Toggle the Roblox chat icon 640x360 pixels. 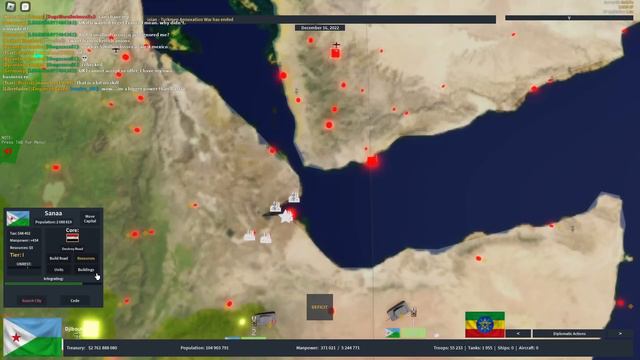[x=25, y=7]
